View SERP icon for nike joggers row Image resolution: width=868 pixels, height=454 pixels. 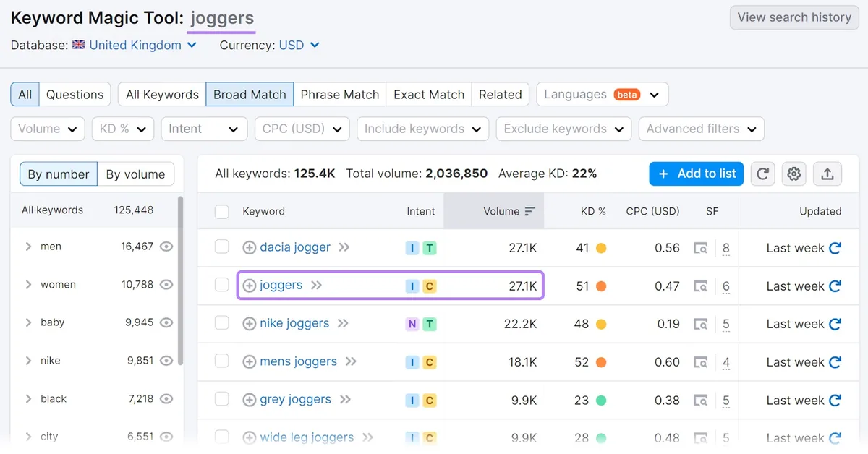tap(700, 324)
